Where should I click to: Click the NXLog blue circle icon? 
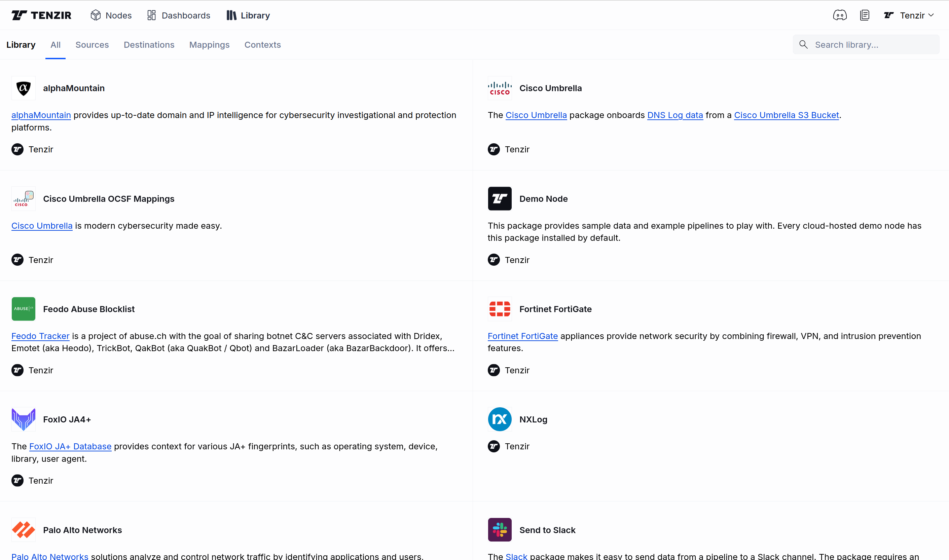pos(500,419)
